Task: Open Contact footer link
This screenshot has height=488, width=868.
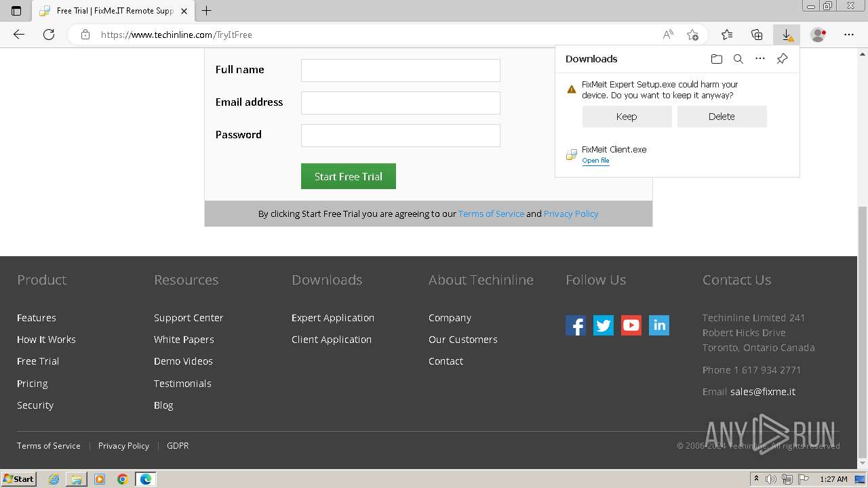Action: 446,361
